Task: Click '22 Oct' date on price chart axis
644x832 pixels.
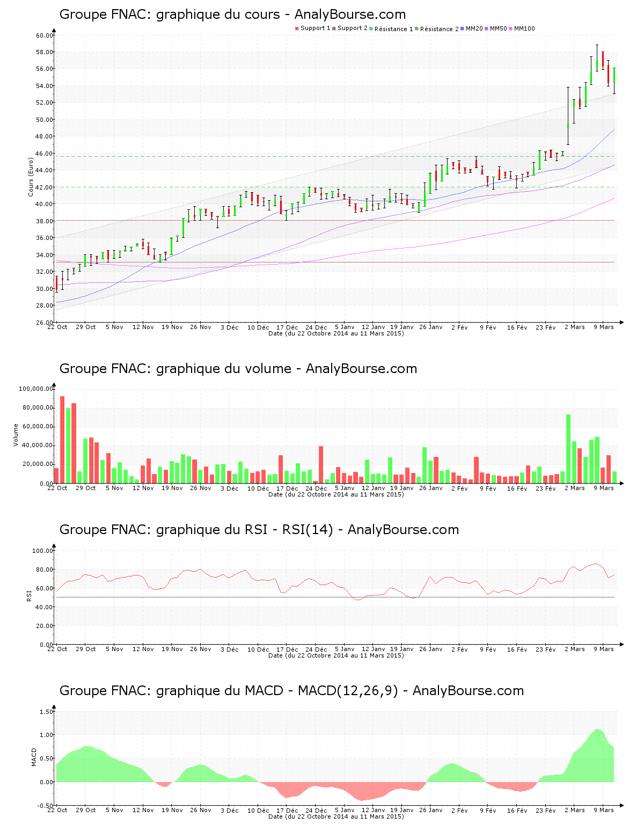Action: tap(57, 327)
